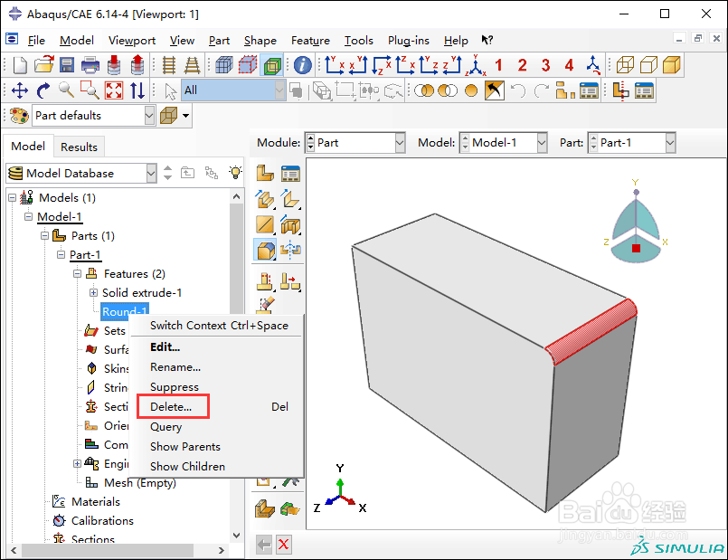Screen dimensions: 728x560
Task: Select the Pan View tool
Action: 20,90
